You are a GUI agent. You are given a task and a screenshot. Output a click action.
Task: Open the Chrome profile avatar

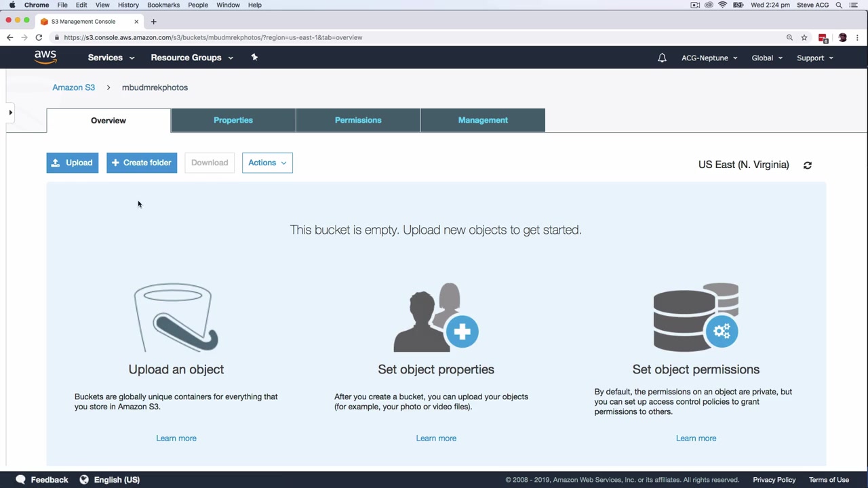click(843, 37)
